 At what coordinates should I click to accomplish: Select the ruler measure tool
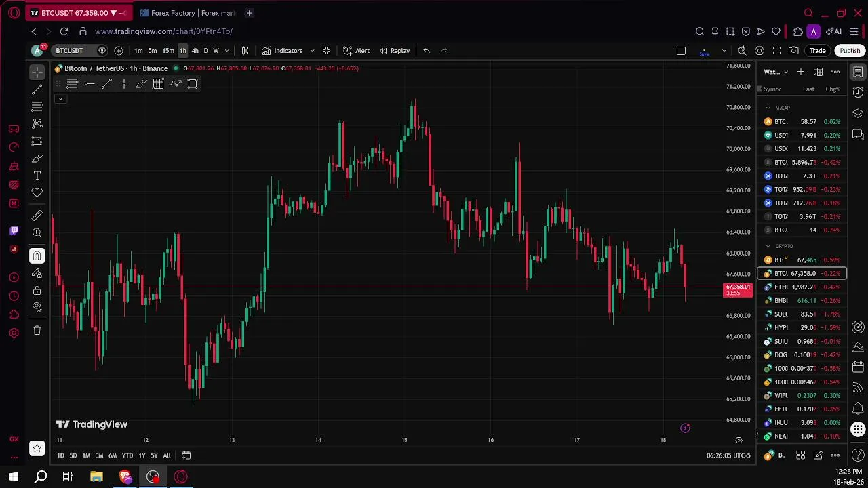[x=37, y=216]
